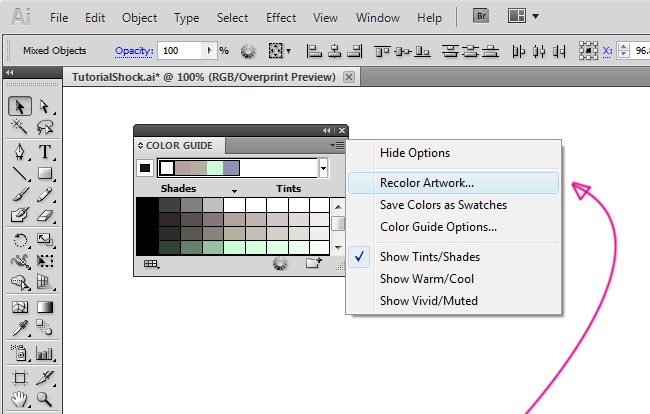Screen dimensions: 650x414
Task: Switch to Show Vivid/Muted view
Action: pyautogui.click(x=428, y=301)
